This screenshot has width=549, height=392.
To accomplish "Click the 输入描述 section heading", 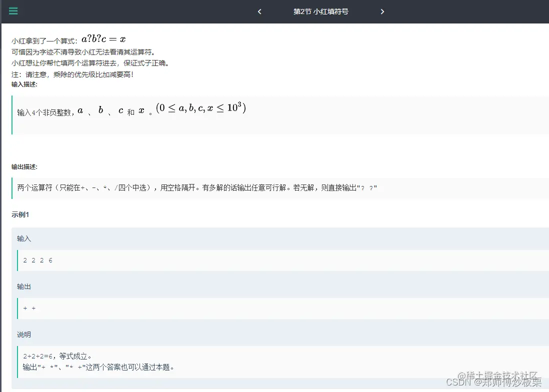I will (23, 84).
